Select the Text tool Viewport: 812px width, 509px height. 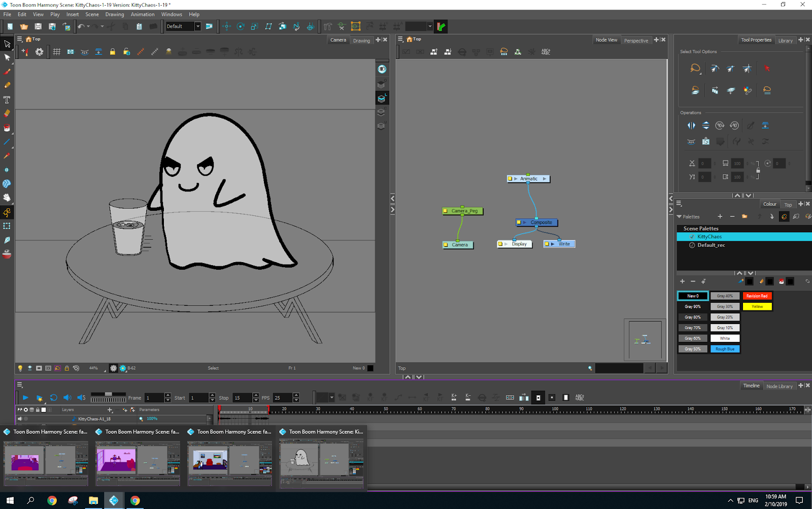click(7, 100)
